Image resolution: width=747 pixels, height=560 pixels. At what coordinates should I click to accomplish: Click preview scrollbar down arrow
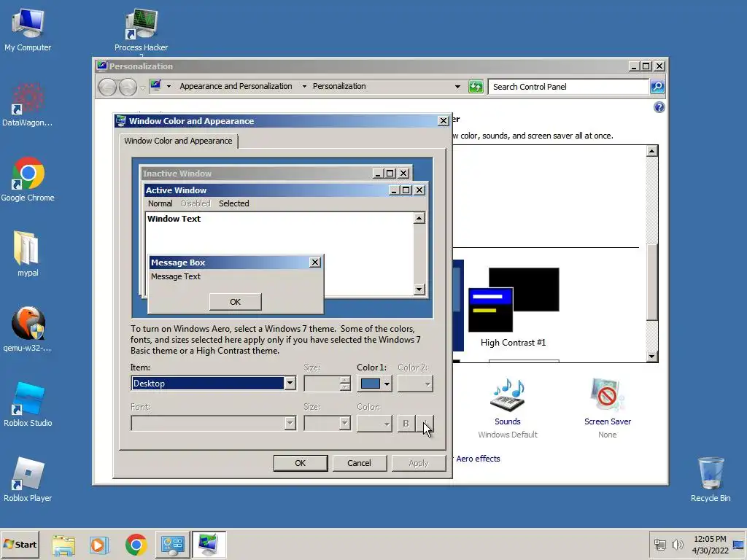pyautogui.click(x=419, y=289)
